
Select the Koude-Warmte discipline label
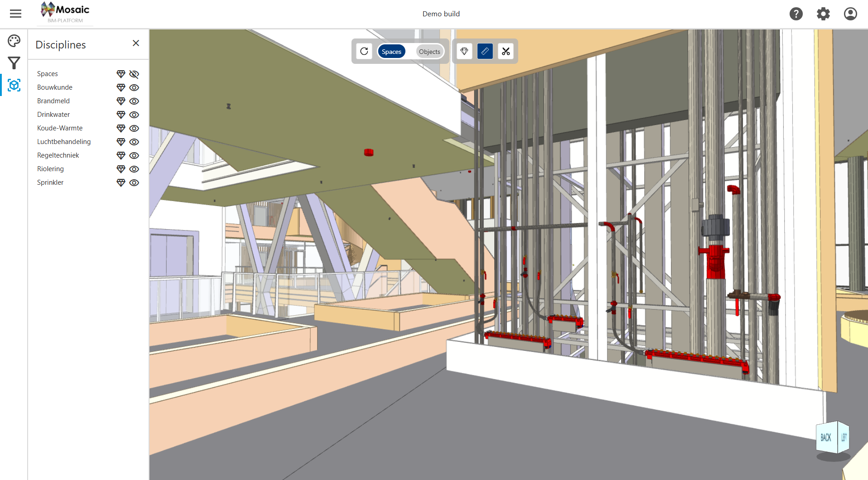coord(60,128)
